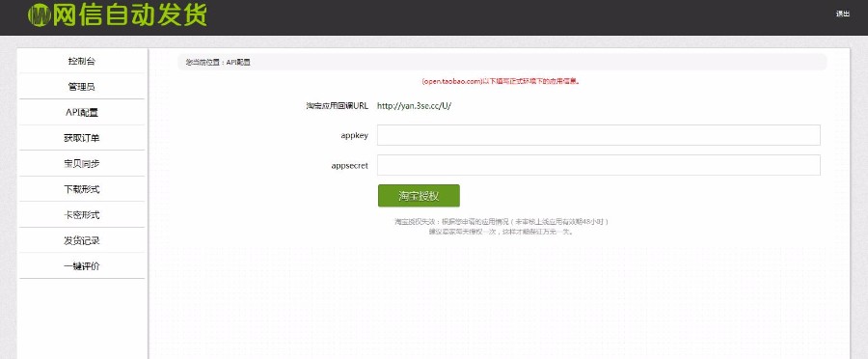Focus the appsecret input field
The width and height of the screenshot is (868, 359).
598,165
